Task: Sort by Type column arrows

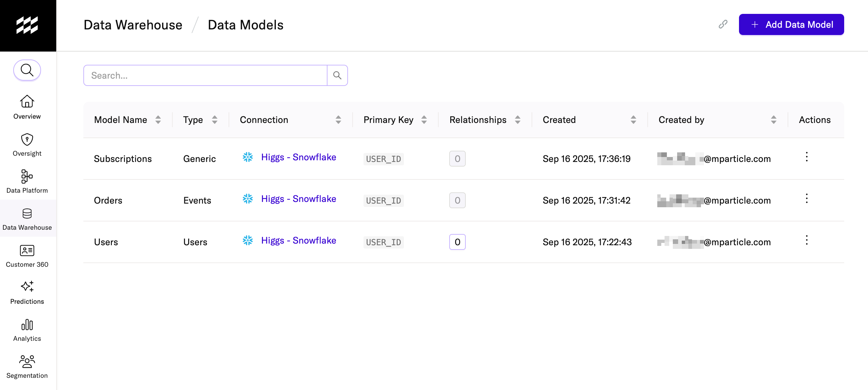Action: pyautogui.click(x=215, y=120)
